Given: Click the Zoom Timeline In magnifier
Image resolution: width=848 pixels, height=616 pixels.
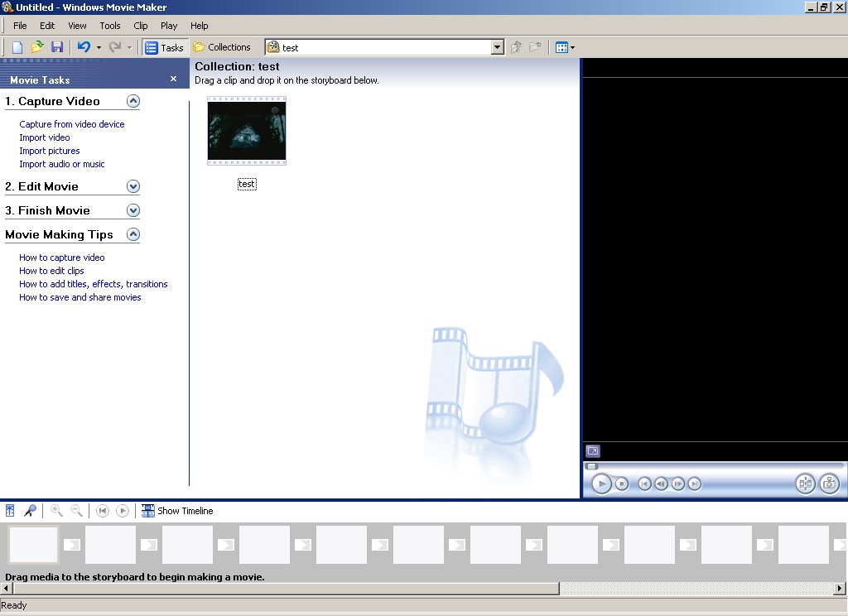Looking at the screenshot, I should pyautogui.click(x=56, y=511).
